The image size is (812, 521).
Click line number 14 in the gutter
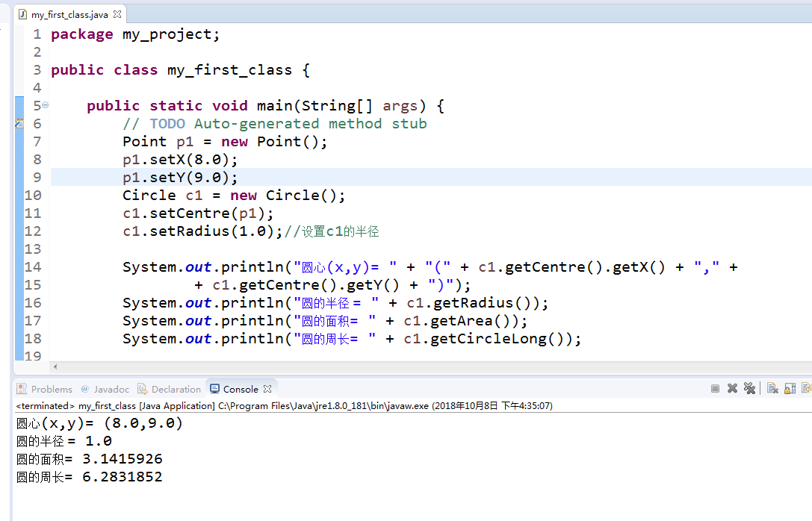[x=33, y=267]
